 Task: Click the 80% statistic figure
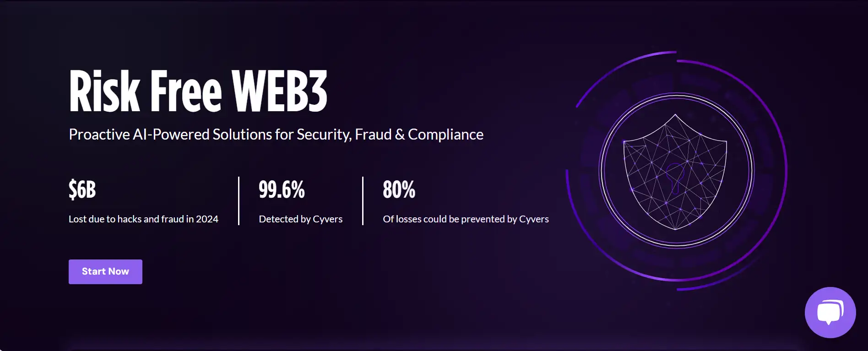(399, 189)
